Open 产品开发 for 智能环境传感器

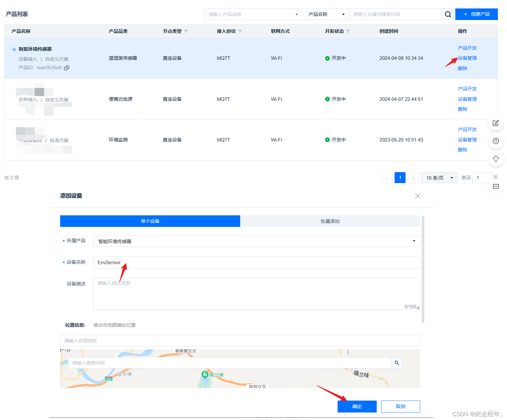[467, 48]
